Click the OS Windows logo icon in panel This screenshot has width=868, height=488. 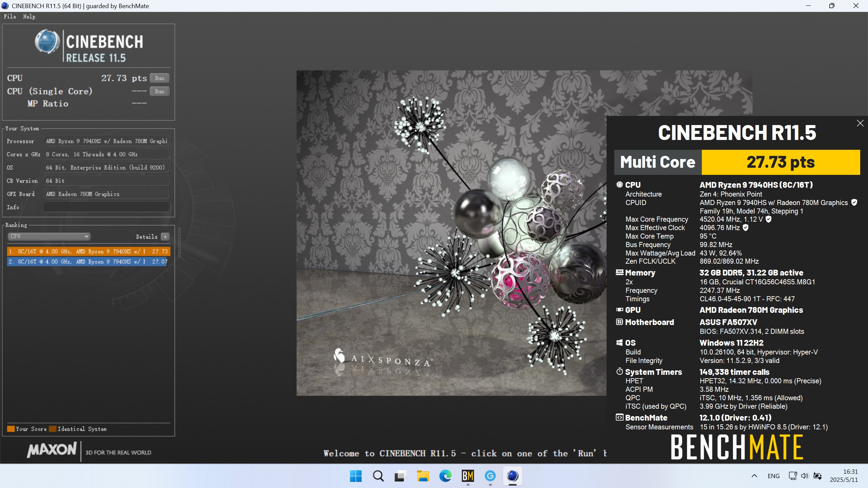pyautogui.click(x=619, y=343)
